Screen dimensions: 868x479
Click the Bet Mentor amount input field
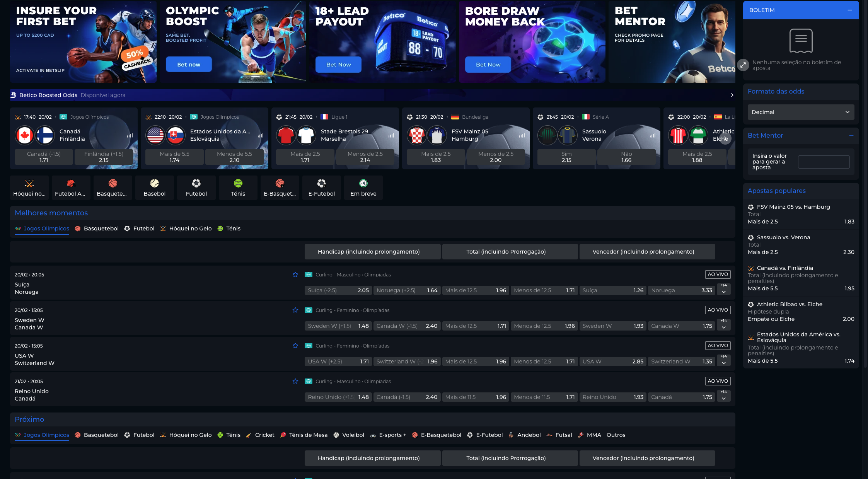point(824,162)
